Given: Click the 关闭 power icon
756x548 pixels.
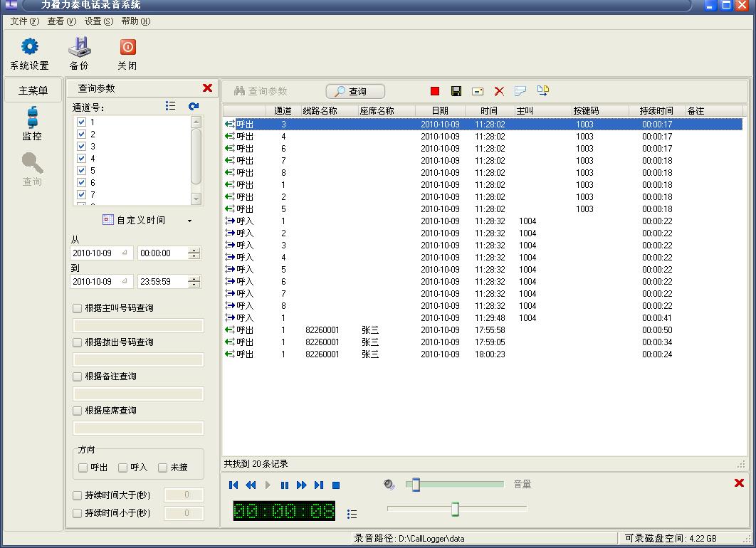Looking at the screenshot, I should coord(127,47).
